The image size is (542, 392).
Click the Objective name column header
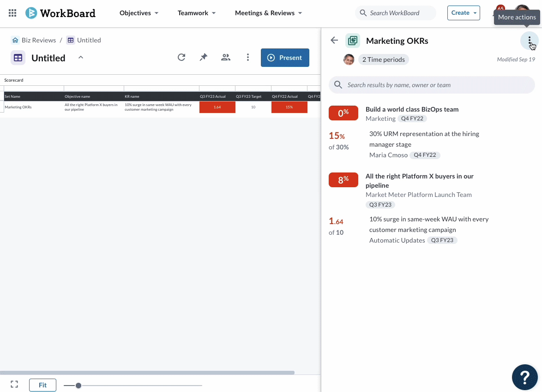[x=94, y=96]
